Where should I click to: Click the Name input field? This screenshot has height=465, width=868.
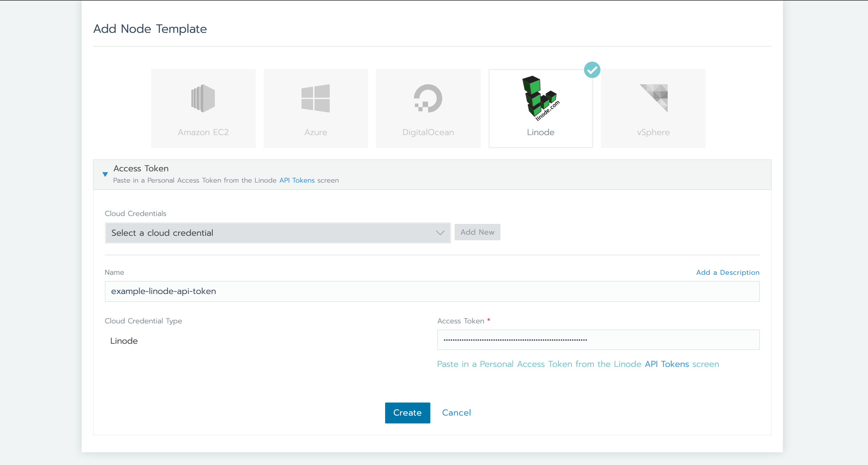pos(432,291)
